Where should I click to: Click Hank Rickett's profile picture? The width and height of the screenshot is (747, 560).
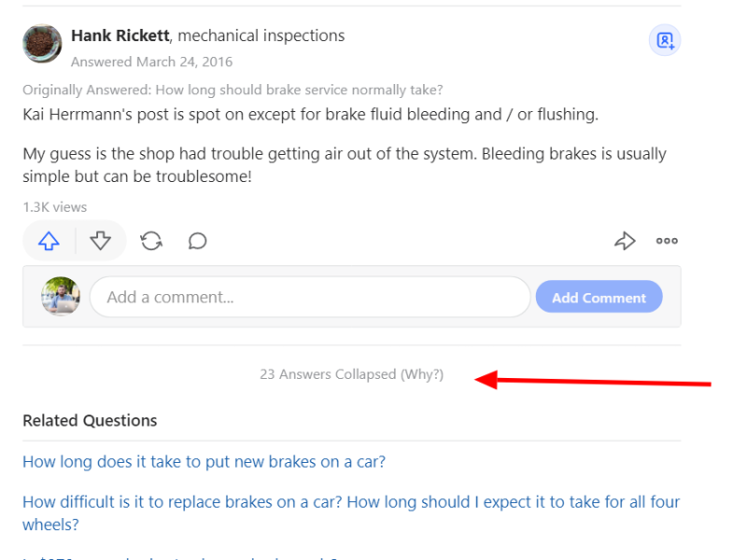42,43
